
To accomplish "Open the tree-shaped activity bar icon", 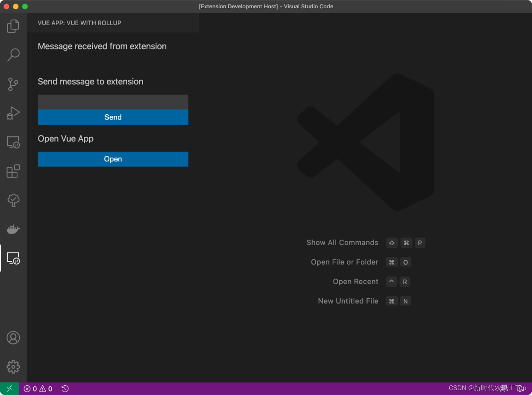I will point(13,200).
